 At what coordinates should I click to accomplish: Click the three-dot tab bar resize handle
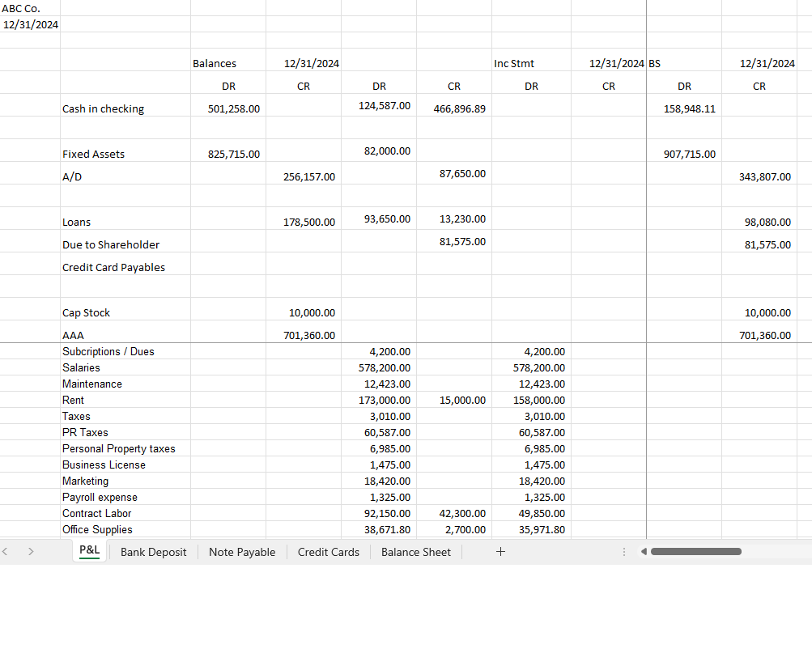[623, 552]
